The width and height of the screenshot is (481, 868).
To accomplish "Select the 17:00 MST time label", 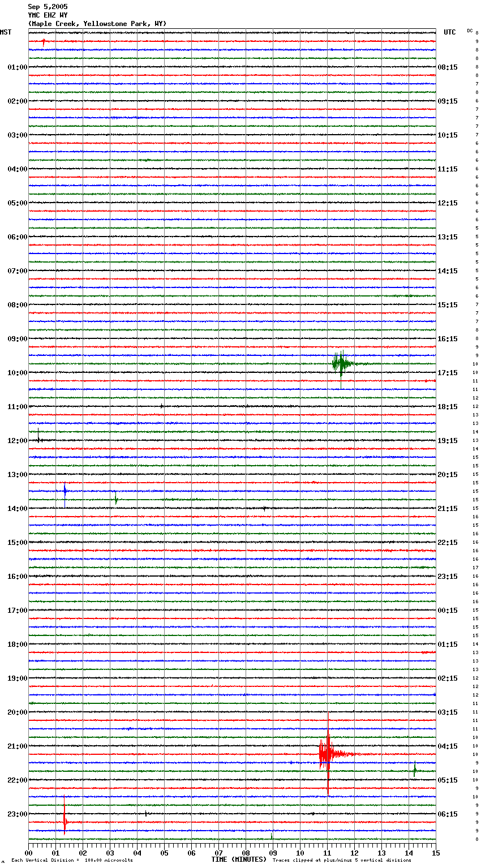I will point(18,611).
